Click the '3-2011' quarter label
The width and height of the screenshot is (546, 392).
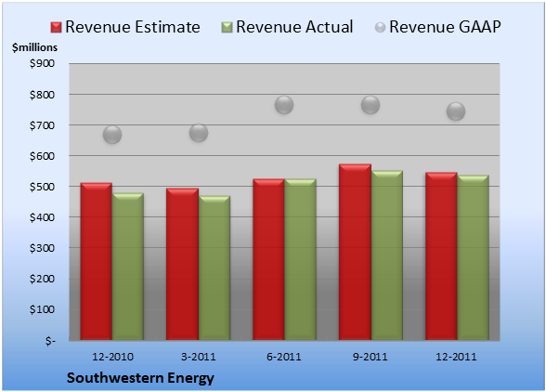tap(199, 357)
